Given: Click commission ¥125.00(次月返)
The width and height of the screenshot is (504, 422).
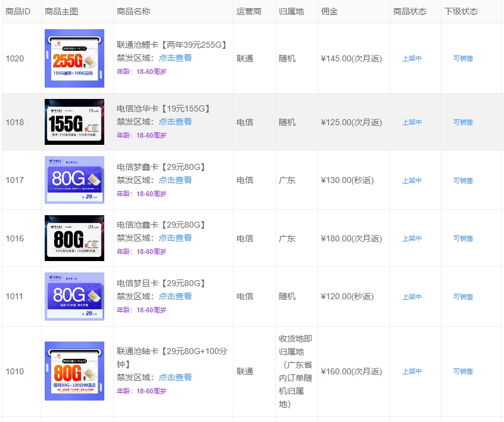Looking at the screenshot, I should coord(351,122).
